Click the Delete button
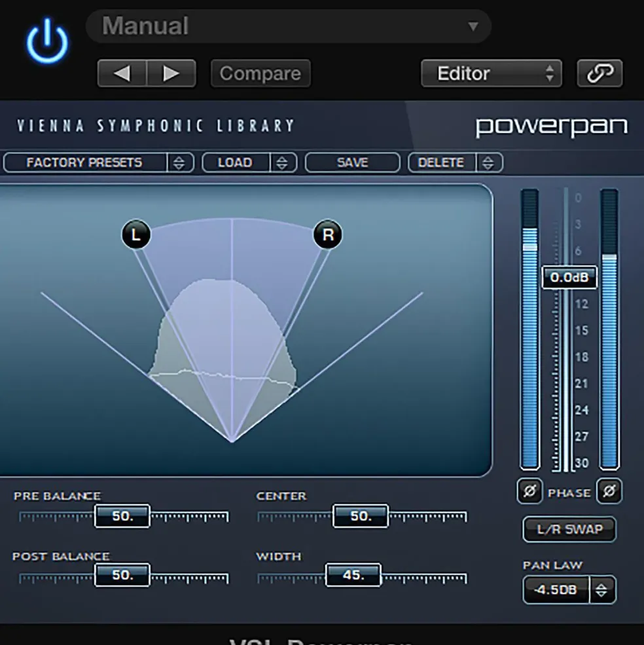The height and width of the screenshot is (645, 644). click(x=441, y=162)
